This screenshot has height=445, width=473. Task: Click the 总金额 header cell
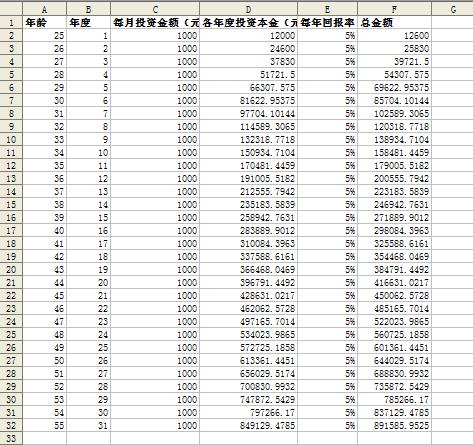[x=394, y=22]
